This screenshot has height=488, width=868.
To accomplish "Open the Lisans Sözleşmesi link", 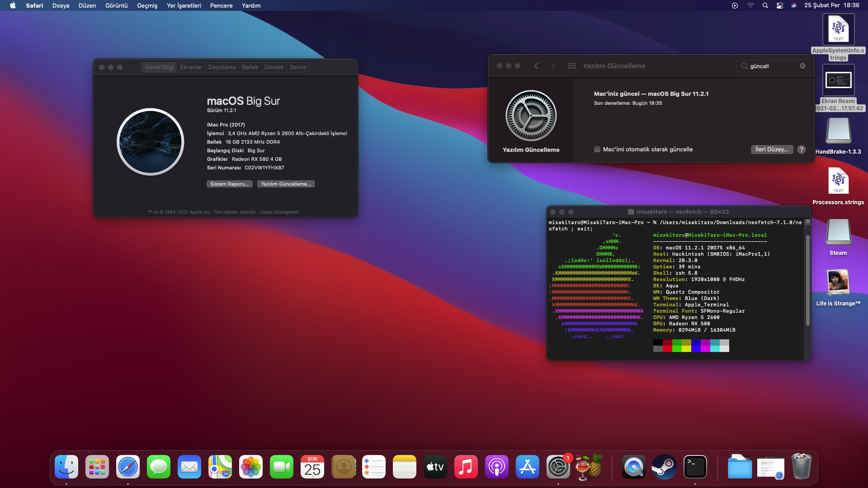I will click(x=278, y=212).
